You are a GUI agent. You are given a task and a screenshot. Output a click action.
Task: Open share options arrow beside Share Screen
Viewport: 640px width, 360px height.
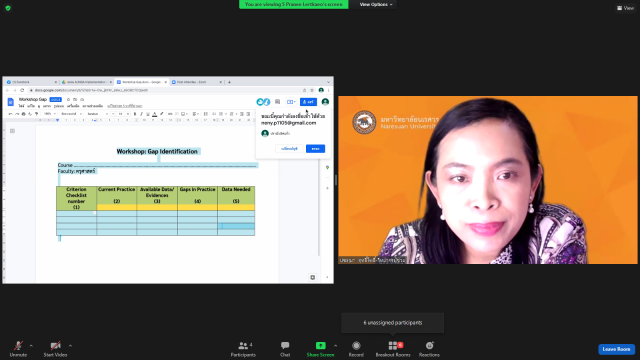[336, 346]
